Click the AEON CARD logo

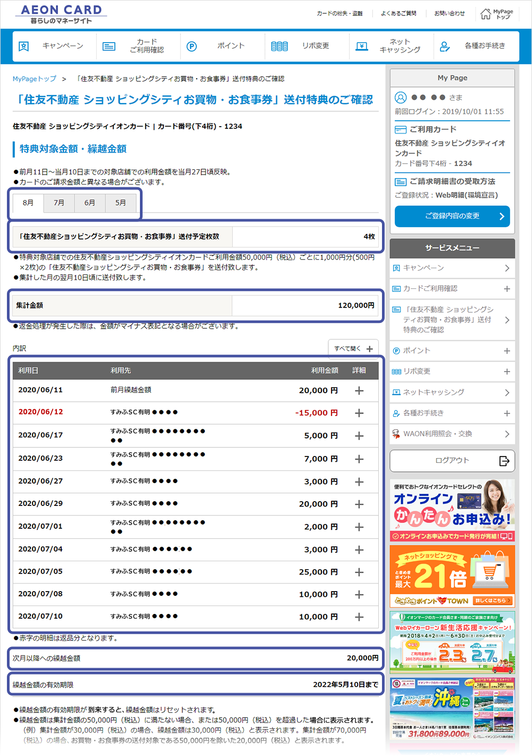(x=61, y=14)
